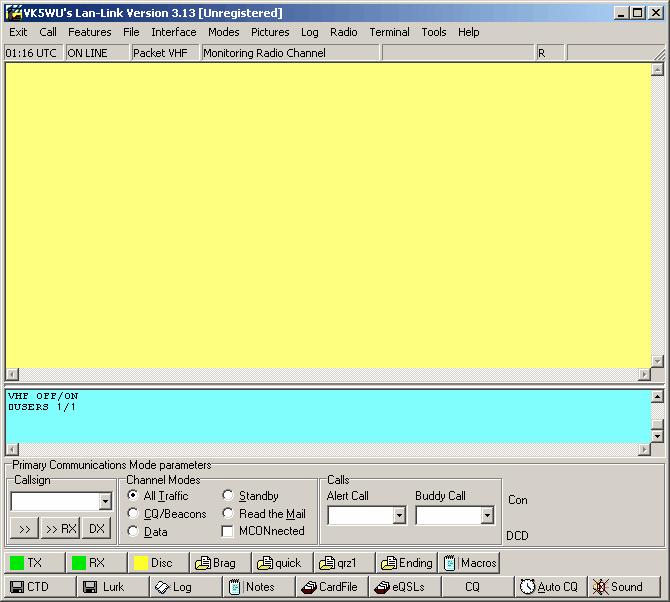The height and width of the screenshot is (602, 670).
Task: Open the Buddy Call dropdown list
Action: pyautogui.click(x=487, y=516)
